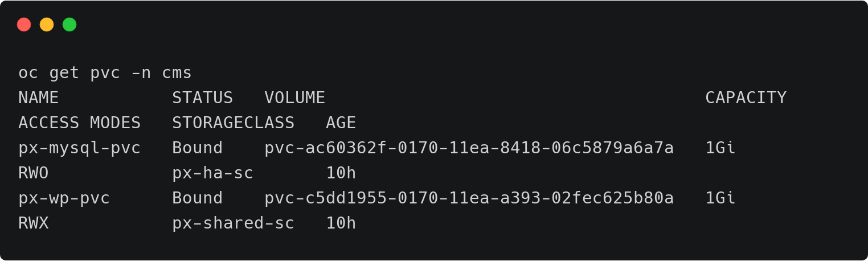Click the RWO access mode text
This screenshot has height=261, width=868.
tap(33, 173)
